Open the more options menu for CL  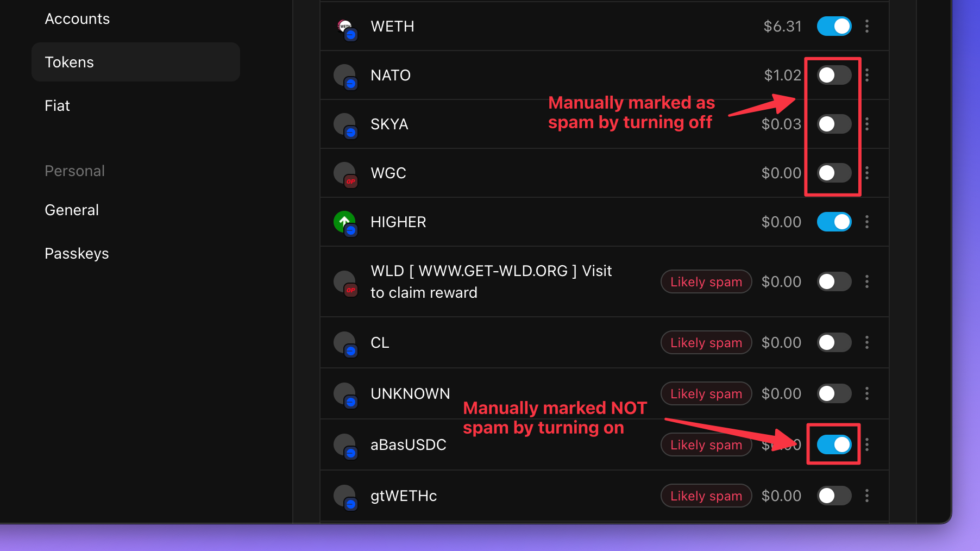(x=867, y=342)
